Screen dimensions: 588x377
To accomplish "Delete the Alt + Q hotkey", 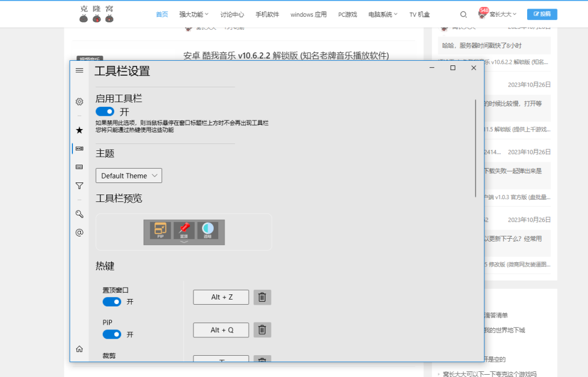I will [262, 330].
